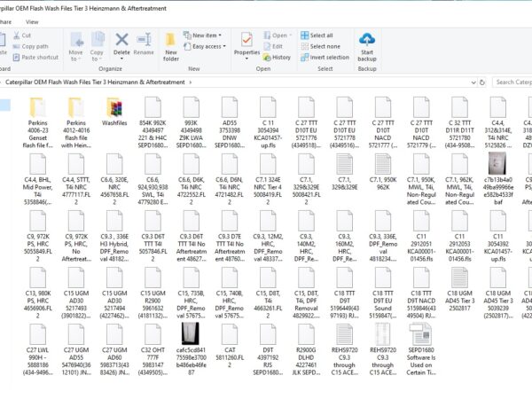Open the New item dropdown

pyautogui.click(x=202, y=35)
